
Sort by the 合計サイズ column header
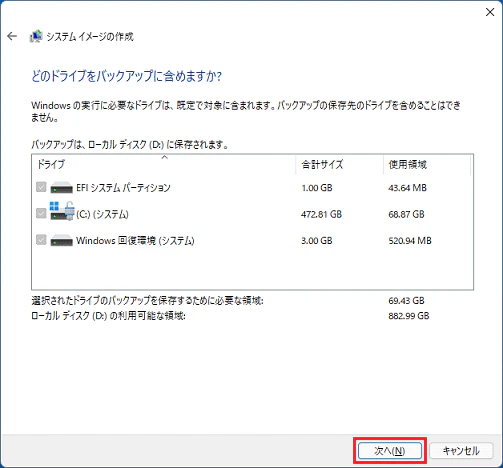pos(339,164)
